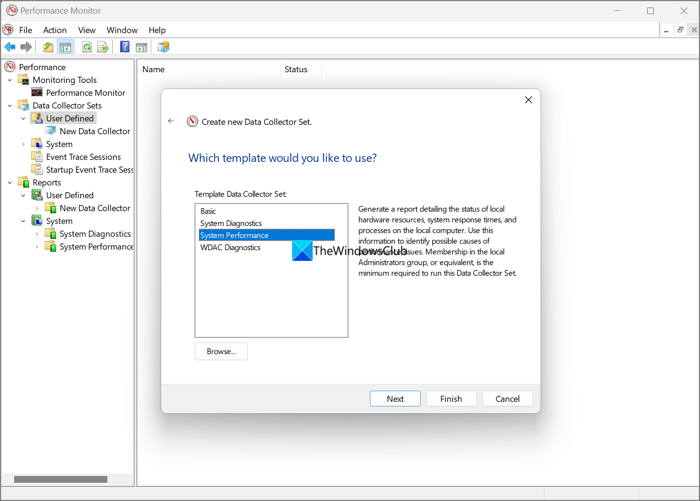
Task: Click the Forward arrow toolbar icon
Action: (x=26, y=47)
